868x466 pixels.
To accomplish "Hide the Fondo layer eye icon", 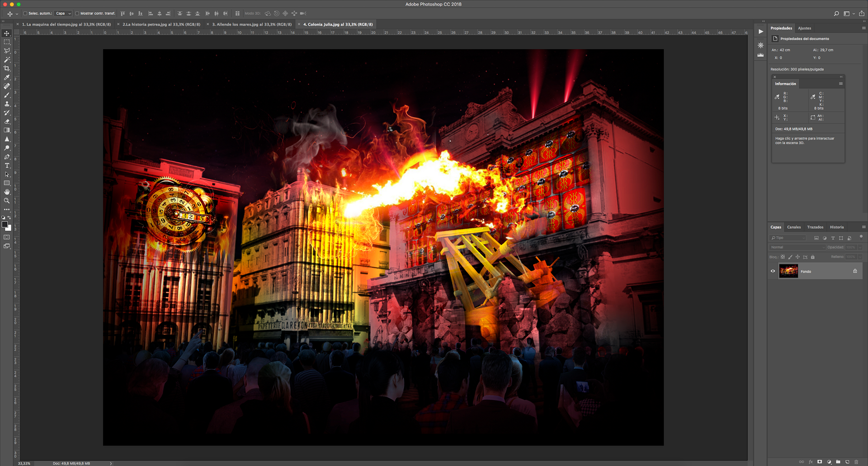I will coord(773,271).
